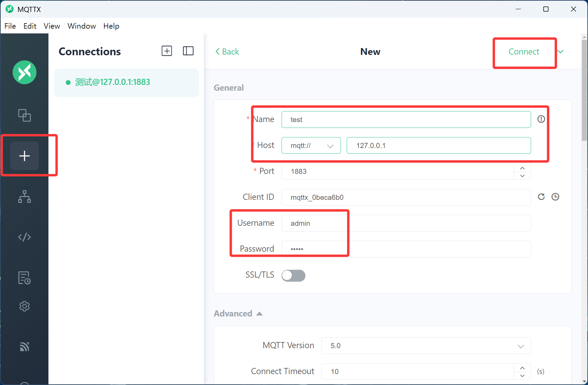Click the clock timestamp icon beside Client ID
588x385 pixels.
(555, 197)
